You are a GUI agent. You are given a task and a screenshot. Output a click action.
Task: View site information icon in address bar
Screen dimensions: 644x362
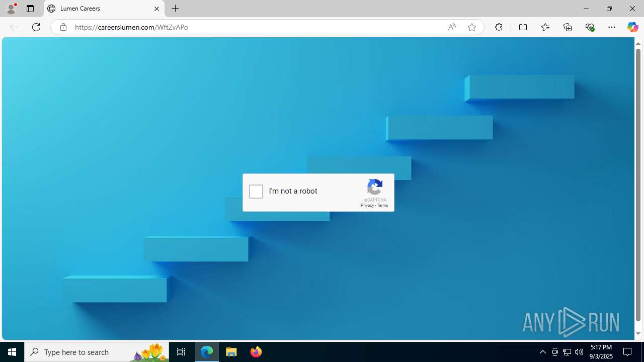(63, 27)
